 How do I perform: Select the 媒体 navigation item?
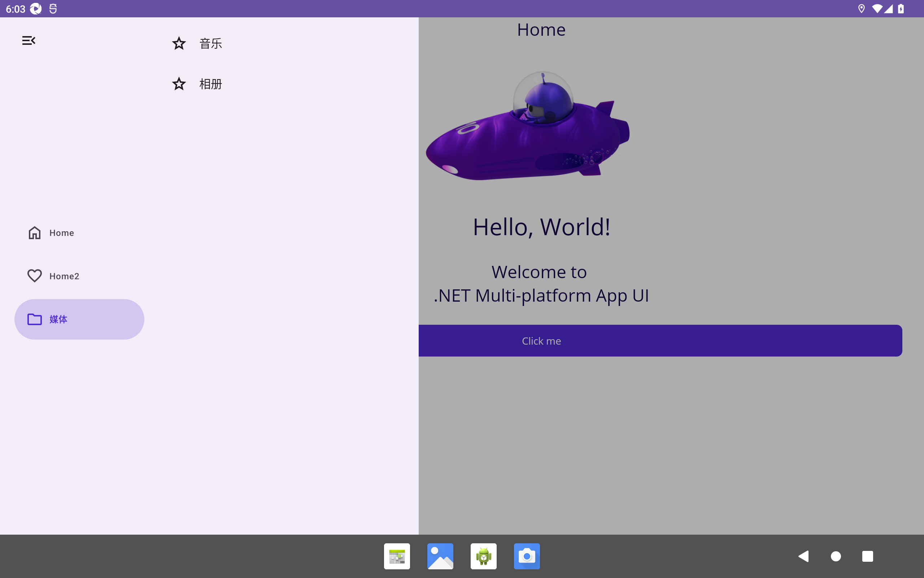(x=79, y=319)
